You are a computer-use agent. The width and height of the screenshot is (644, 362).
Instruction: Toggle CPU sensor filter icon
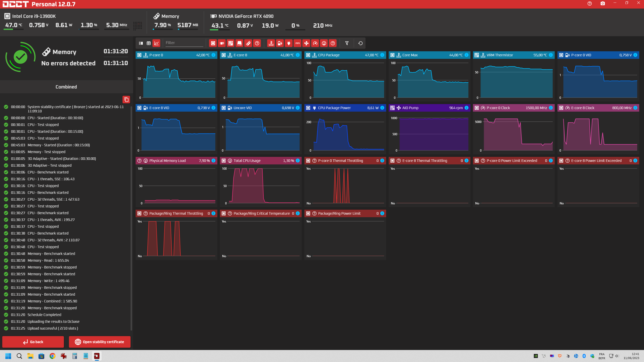point(213,43)
